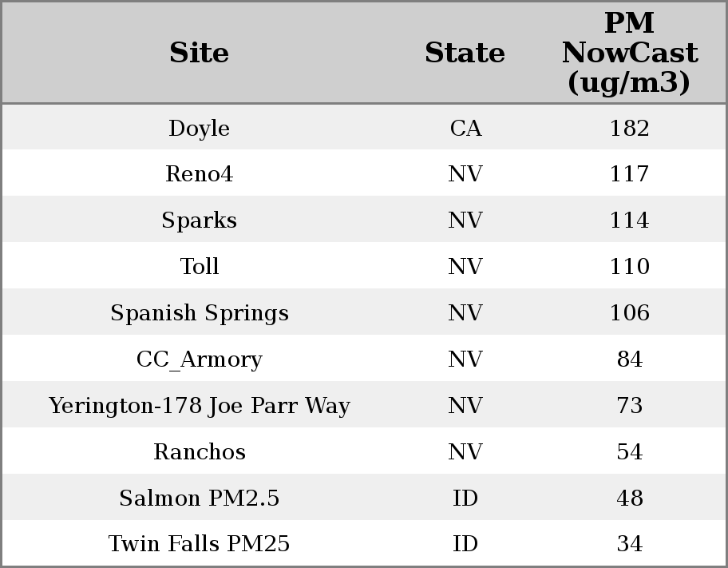Select the Spanish Springs site cell
Viewport: 728px width, 568px height.
coord(199,313)
